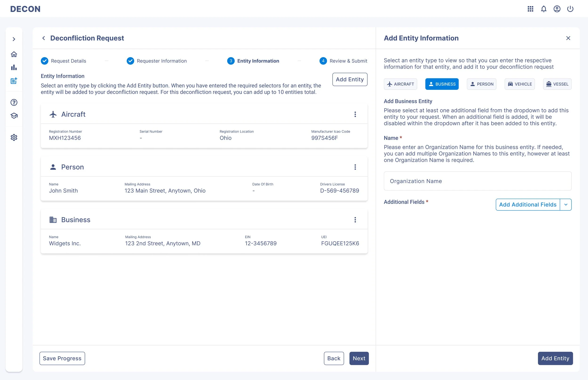The height and width of the screenshot is (380, 588).
Task: Click the power logout icon
Action: pyautogui.click(x=570, y=9)
